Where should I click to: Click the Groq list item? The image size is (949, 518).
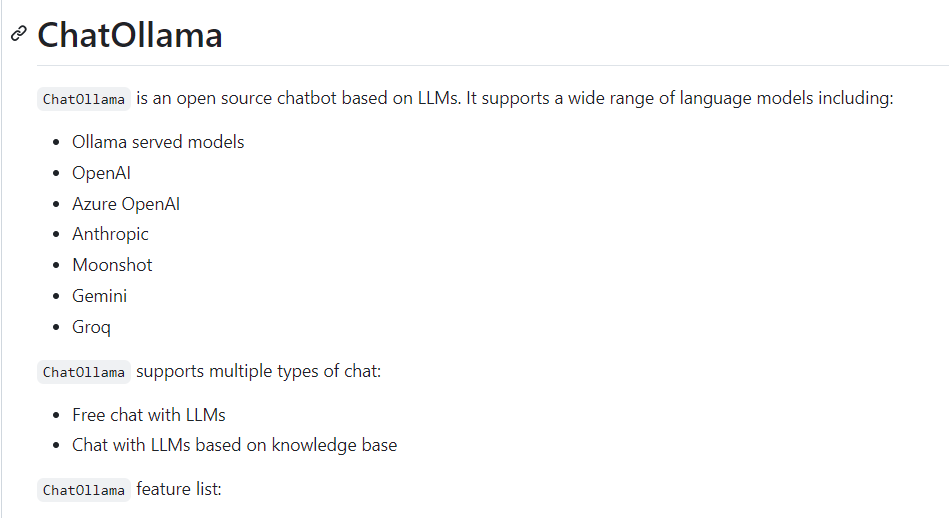point(91,327)
